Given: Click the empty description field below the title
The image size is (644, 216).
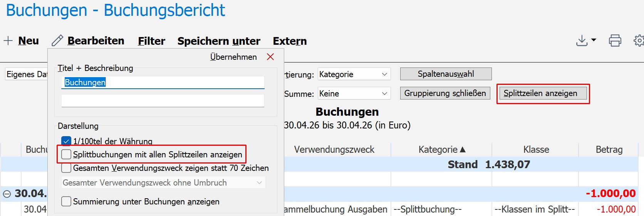Looking at the screenshot, I should tap(163, 101).
